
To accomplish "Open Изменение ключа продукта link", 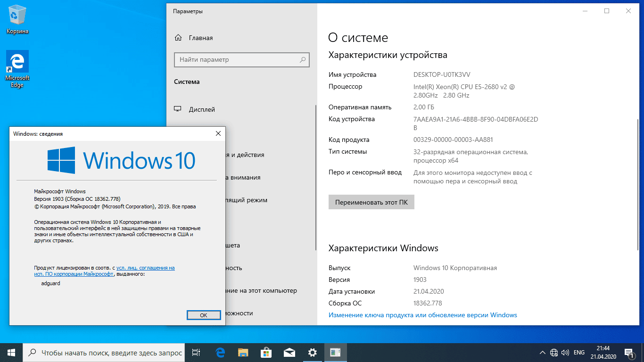I will [423, 315].
